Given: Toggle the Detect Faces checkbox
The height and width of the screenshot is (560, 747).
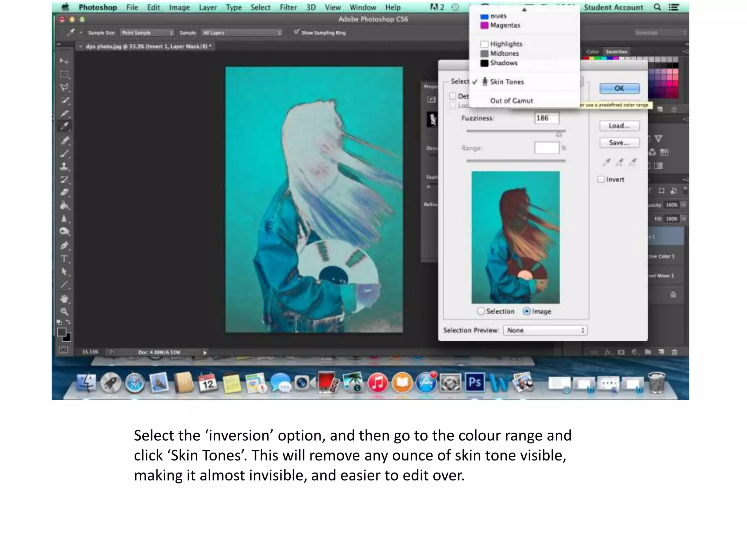Looking at the screenshot, I should (x=453, y=96).
